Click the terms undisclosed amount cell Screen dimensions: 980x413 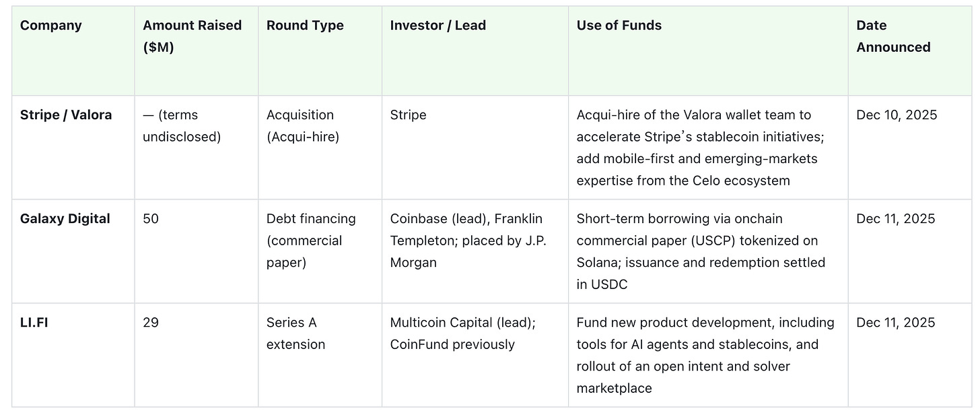[182, 126]
